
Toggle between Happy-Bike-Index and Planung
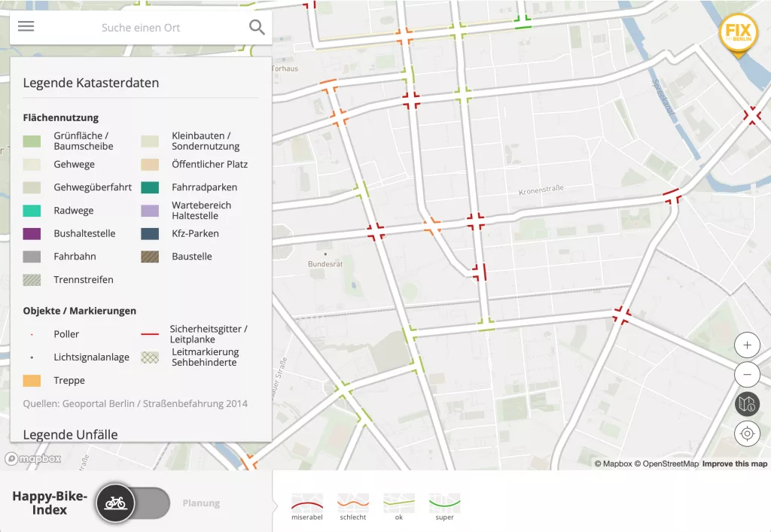coord(133,503)
